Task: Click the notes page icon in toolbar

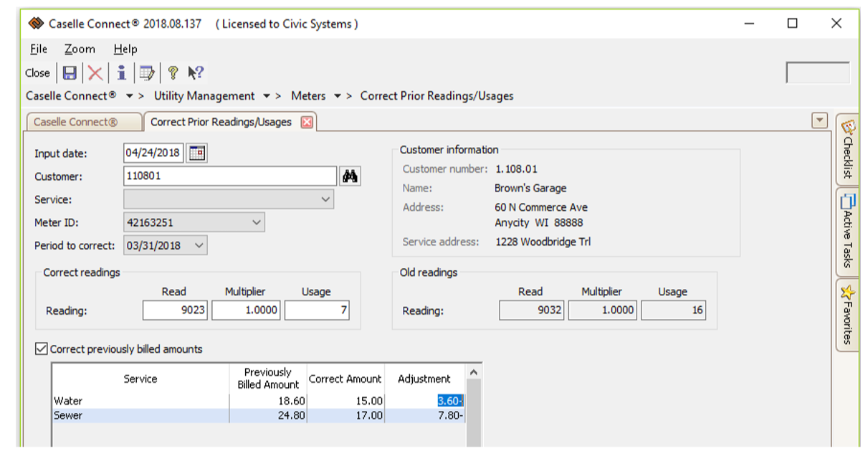Action: click(147, 72)
